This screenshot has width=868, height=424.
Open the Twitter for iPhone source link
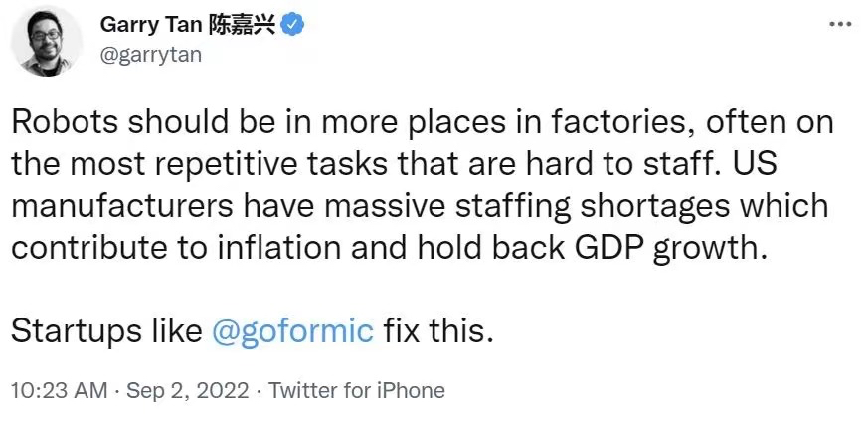point(357,390)
